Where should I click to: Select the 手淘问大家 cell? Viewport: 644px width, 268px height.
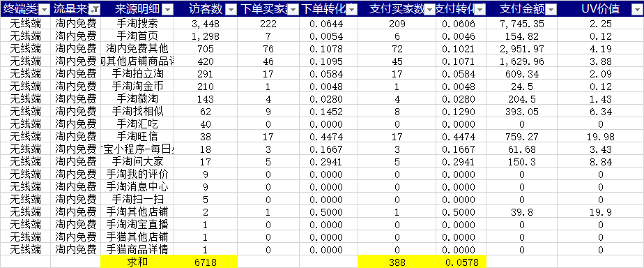[137, 162]
